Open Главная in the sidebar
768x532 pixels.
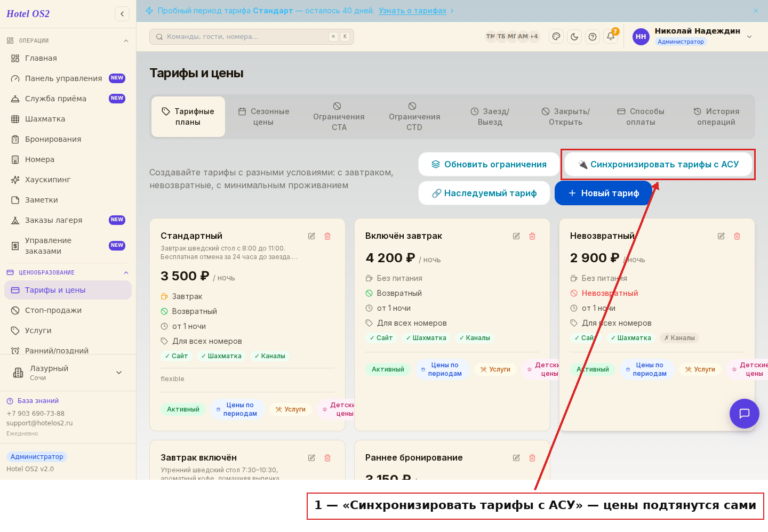[68, 58]
